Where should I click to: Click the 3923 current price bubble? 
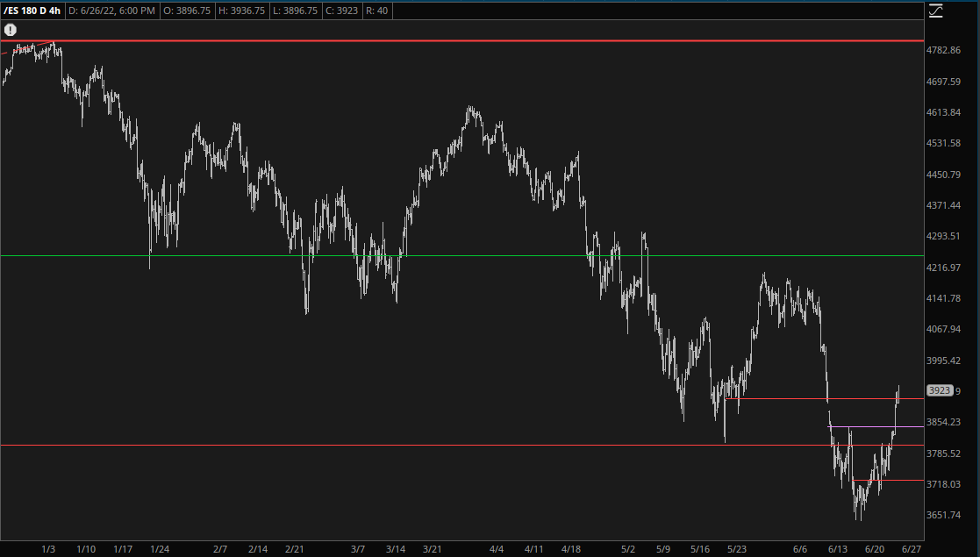939,391
